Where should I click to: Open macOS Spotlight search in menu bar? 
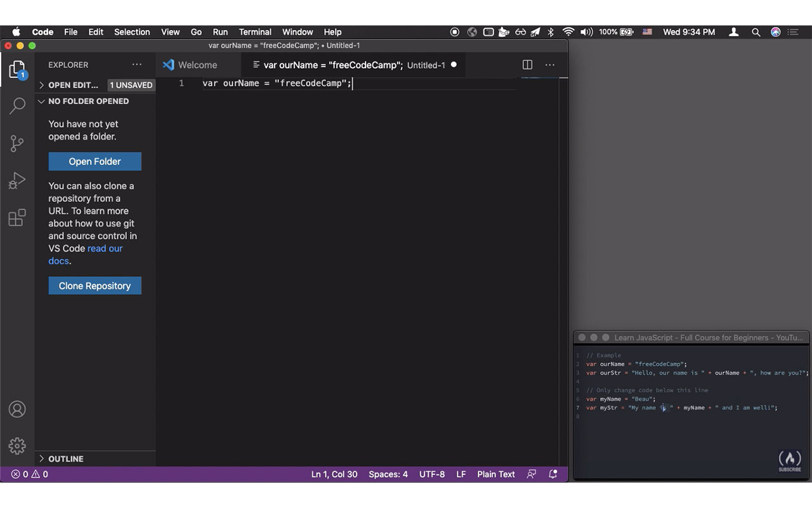756,32
